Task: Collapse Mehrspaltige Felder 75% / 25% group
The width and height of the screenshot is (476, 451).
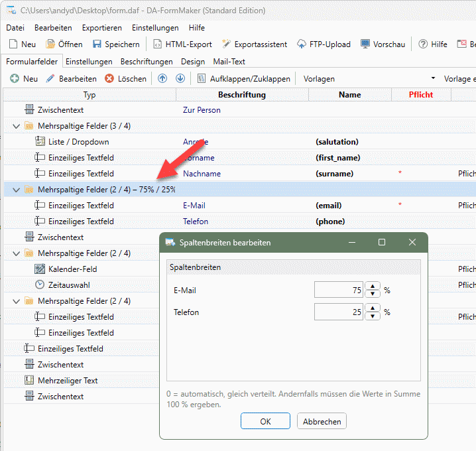Action: pyautogui.click(x=16, y=190)
